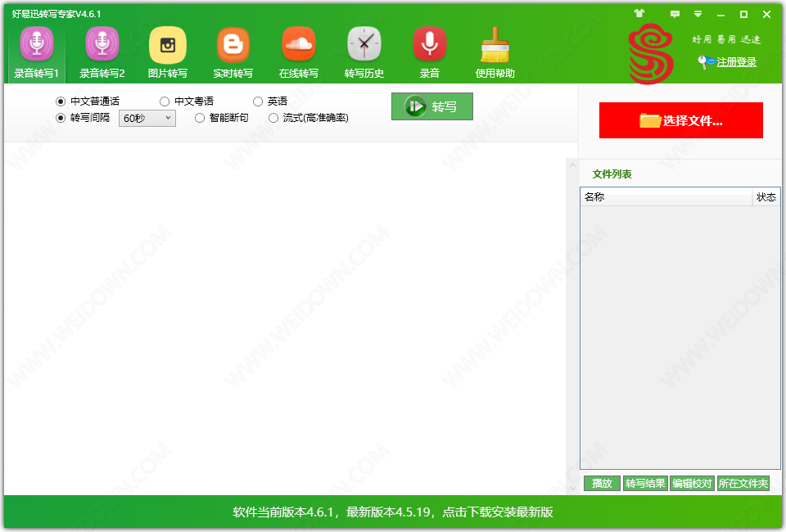Select 中文普通话 language option

tap(88, 101)
